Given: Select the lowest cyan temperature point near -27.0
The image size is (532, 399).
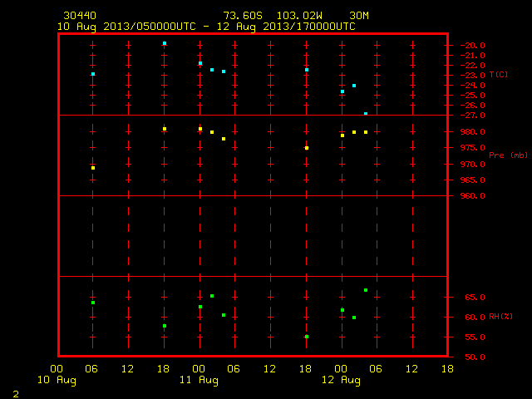Looking at the screenshot, I should click(366, 114).
